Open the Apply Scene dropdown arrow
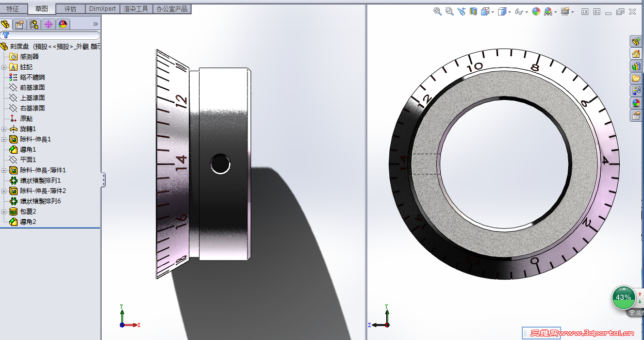 [x=556, y=12]
